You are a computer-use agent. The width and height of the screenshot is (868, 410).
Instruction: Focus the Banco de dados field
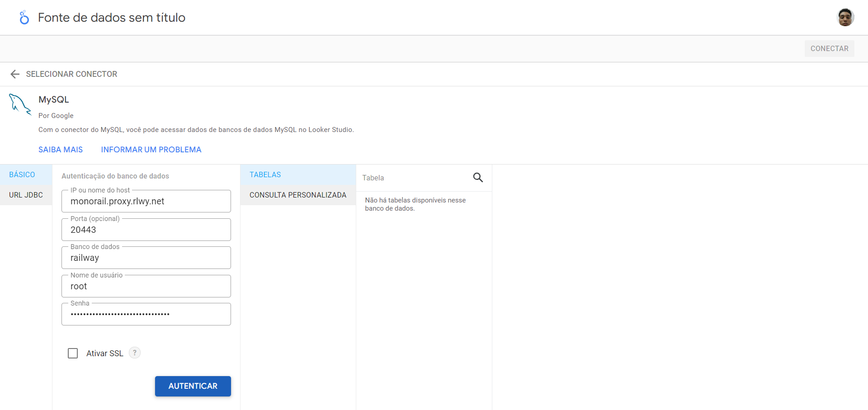[x=146, y=258]
